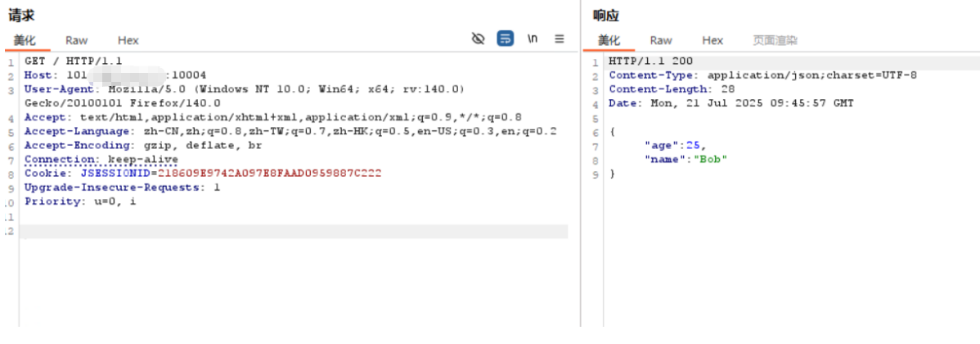Switch to request Raw tab
Screen dimensions: 980x344
point(77,40)
